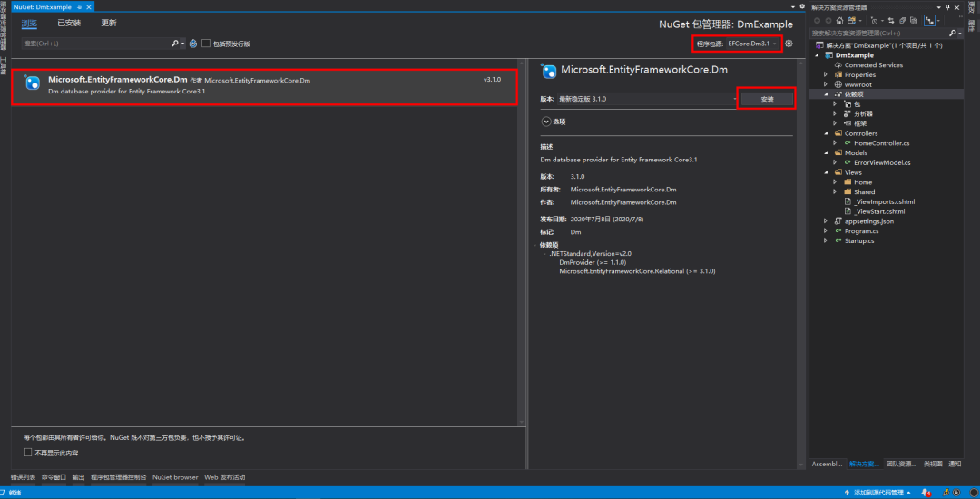Switch to the Installed tab
This screenshot has width=980, height=499.
(69, 23)
